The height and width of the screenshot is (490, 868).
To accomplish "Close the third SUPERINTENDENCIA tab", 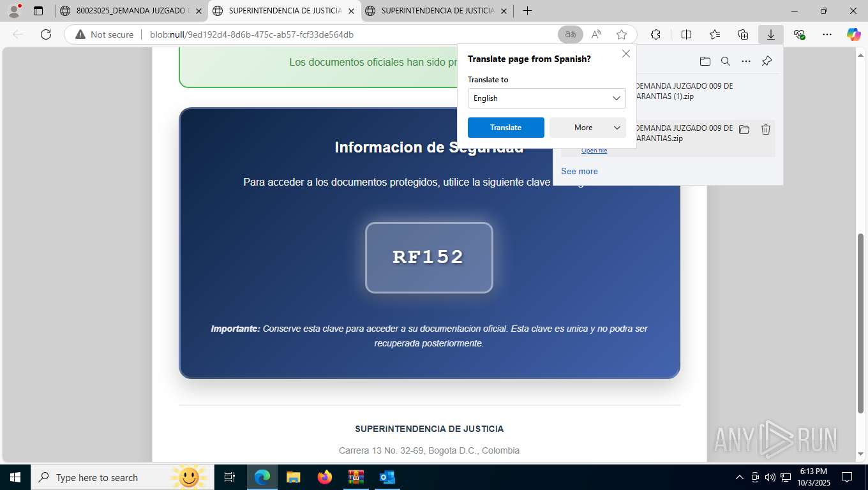I will (x=504, y=11).
